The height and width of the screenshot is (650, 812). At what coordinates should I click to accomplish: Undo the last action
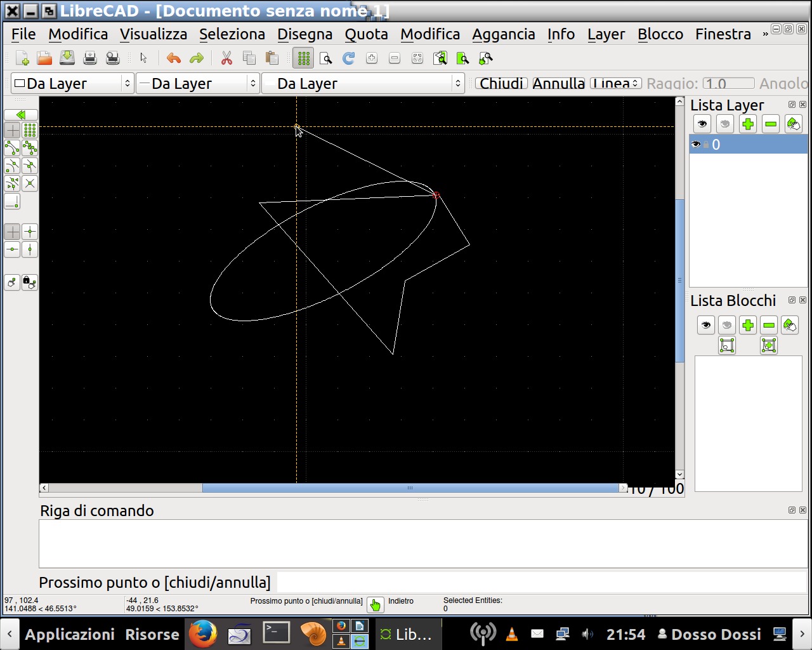(174, 58)
